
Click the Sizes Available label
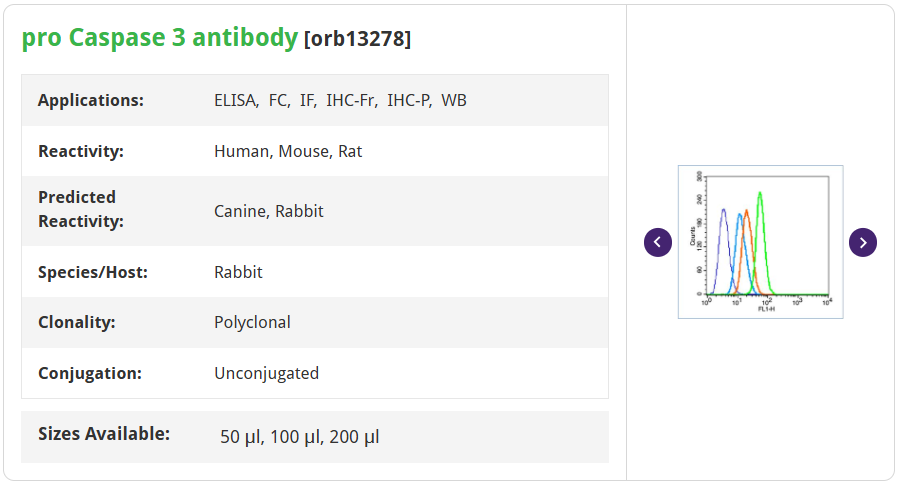pyautogui.click(x=104, y=434)
